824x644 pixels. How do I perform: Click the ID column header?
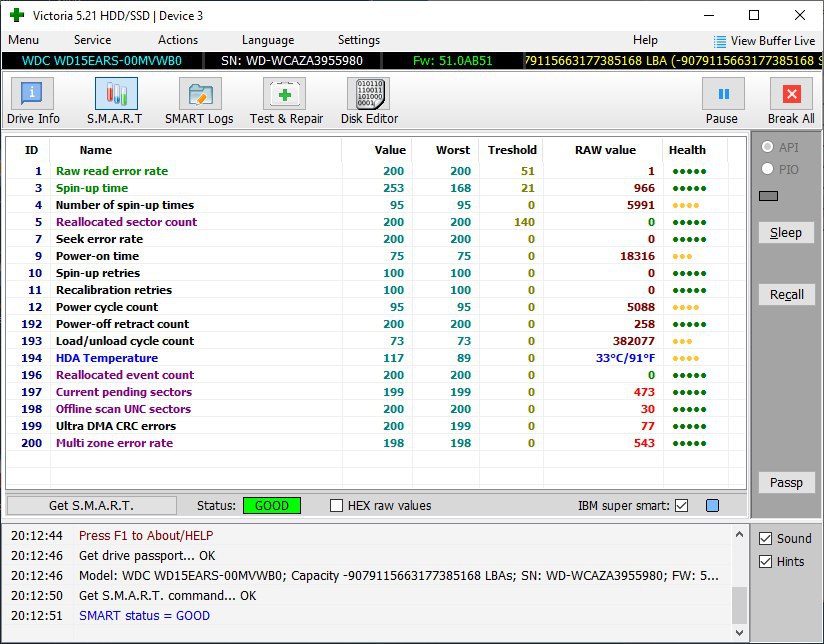pyautogui.click(x=31, y=150)
